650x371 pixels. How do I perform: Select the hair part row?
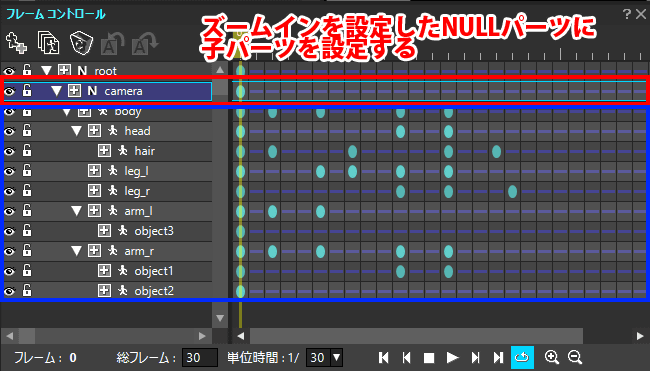(108, 151)
